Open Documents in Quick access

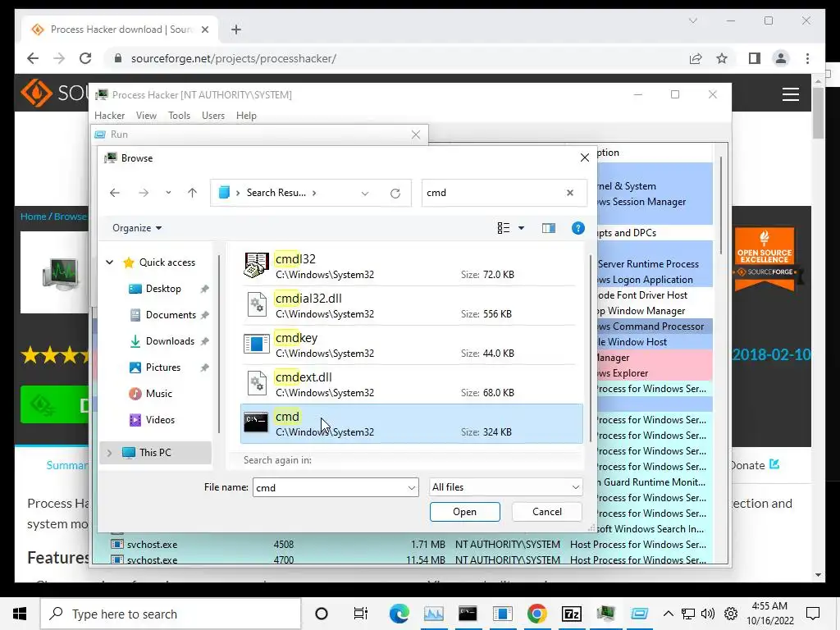point(171,315)
